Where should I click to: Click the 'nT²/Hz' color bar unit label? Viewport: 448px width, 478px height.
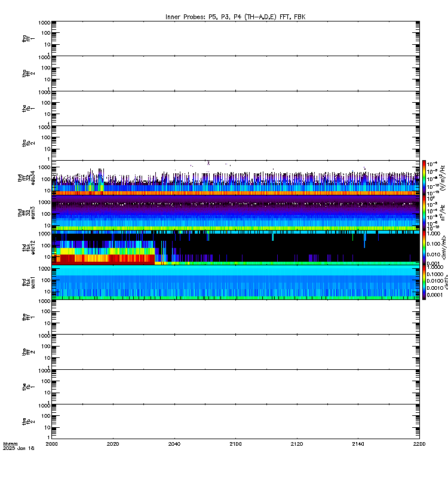coord(443,213)
